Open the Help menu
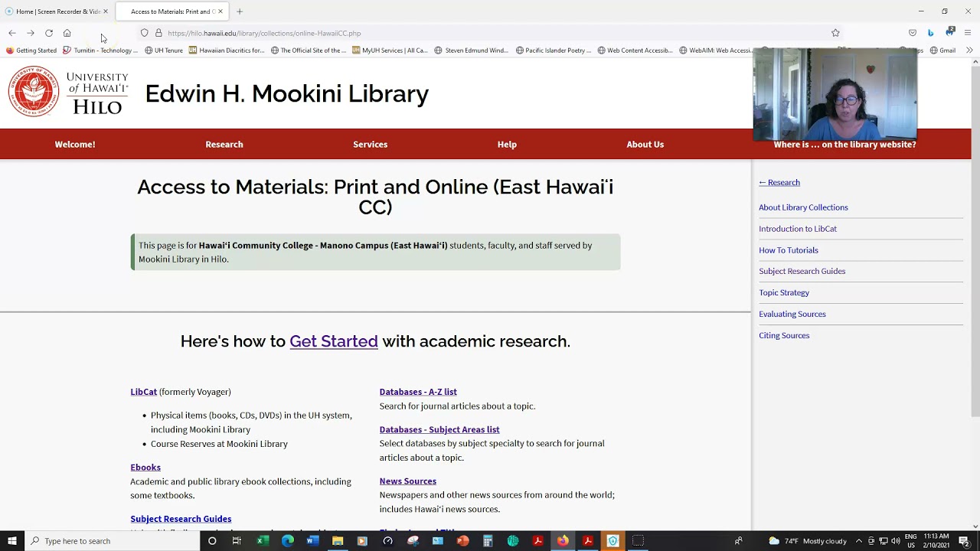Image resolution: width=980 pixels, height=551 pixels. pos(507,144)
